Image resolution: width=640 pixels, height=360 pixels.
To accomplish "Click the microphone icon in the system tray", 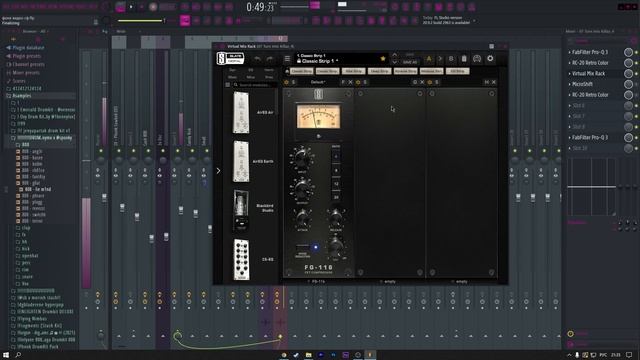I will pos(577,355).
